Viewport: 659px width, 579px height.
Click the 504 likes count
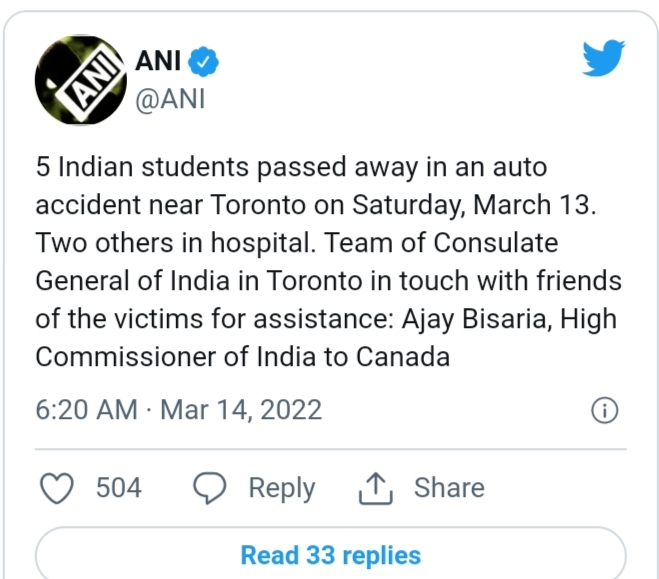pos(118,488)
